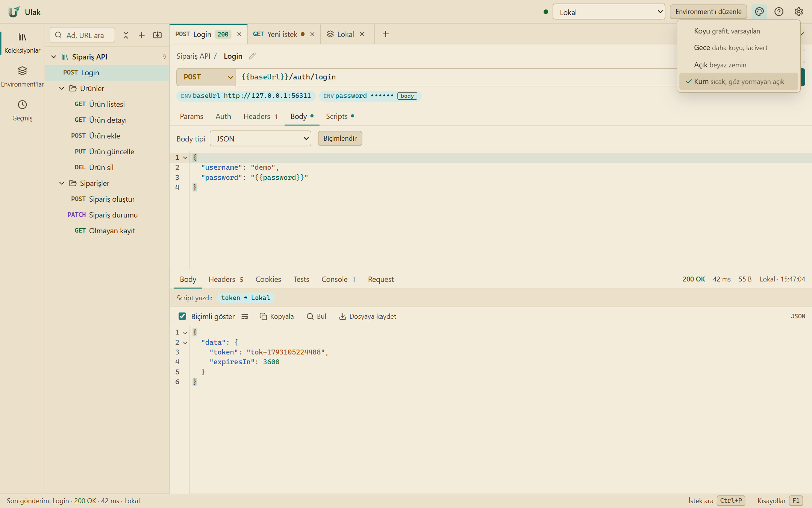812x508 pixels.
Task: Click the token → Lokal script chip
Action: point(245,298)
